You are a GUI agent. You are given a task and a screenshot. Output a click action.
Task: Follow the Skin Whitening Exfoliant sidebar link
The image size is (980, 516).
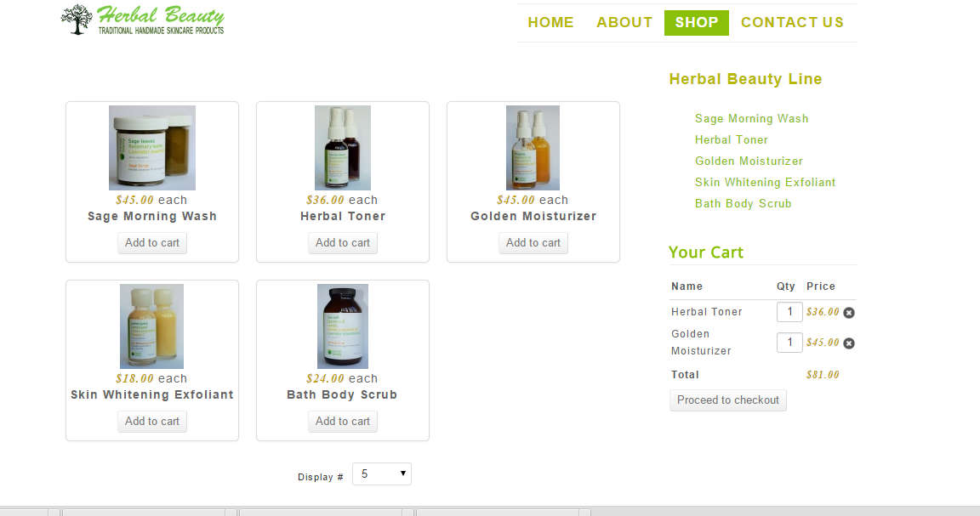[765, 183]
